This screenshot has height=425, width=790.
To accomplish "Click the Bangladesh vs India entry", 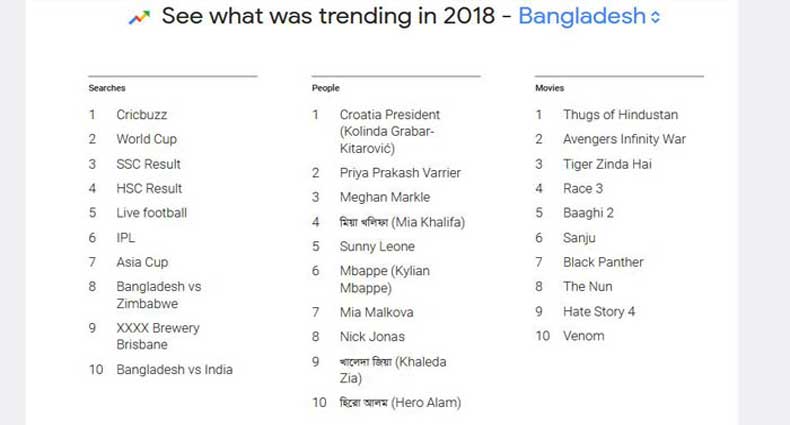I will click(174, 370).
